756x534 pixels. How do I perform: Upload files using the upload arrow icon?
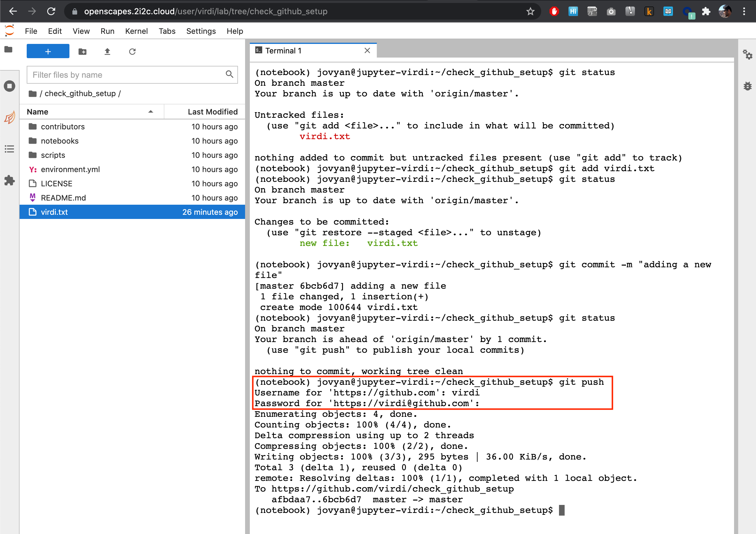coord(107,51)
